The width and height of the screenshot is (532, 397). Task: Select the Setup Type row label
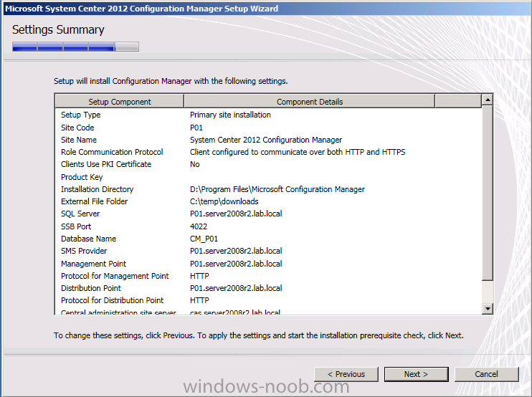point(81,115)
